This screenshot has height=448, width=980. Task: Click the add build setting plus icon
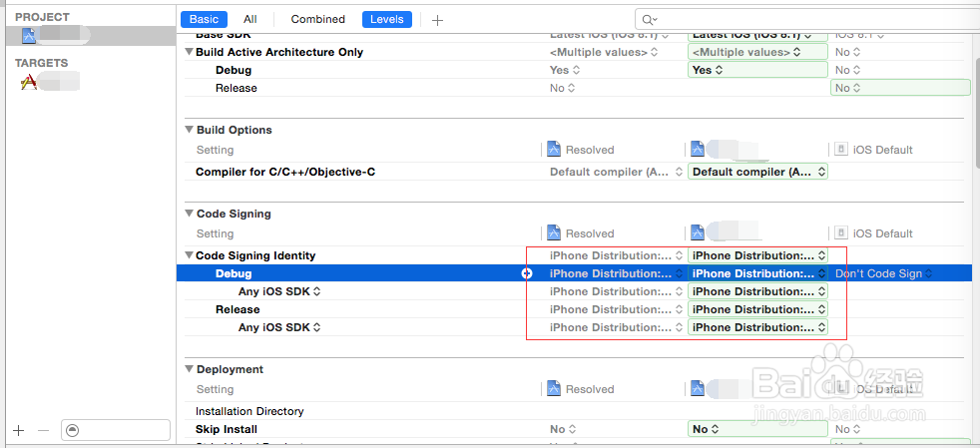point(437,20)
